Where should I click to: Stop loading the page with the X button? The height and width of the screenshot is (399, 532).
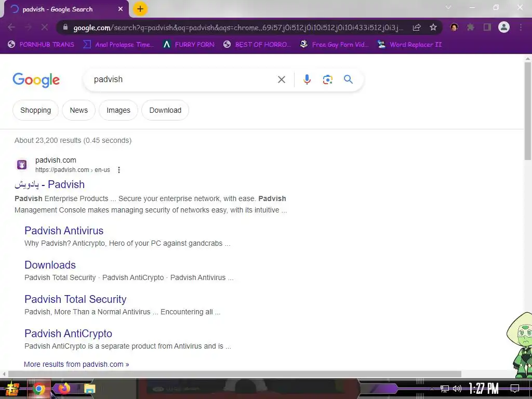pyautogui.click(x=45, y=27)
